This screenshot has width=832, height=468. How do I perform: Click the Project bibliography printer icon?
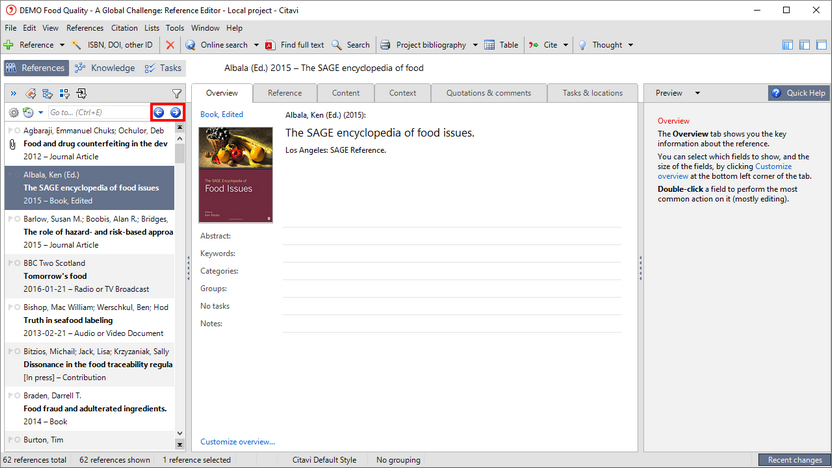click(x=385, y=45)
